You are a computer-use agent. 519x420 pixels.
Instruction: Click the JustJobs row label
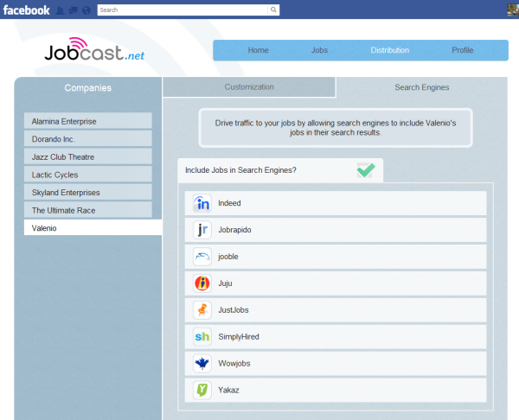234,310
